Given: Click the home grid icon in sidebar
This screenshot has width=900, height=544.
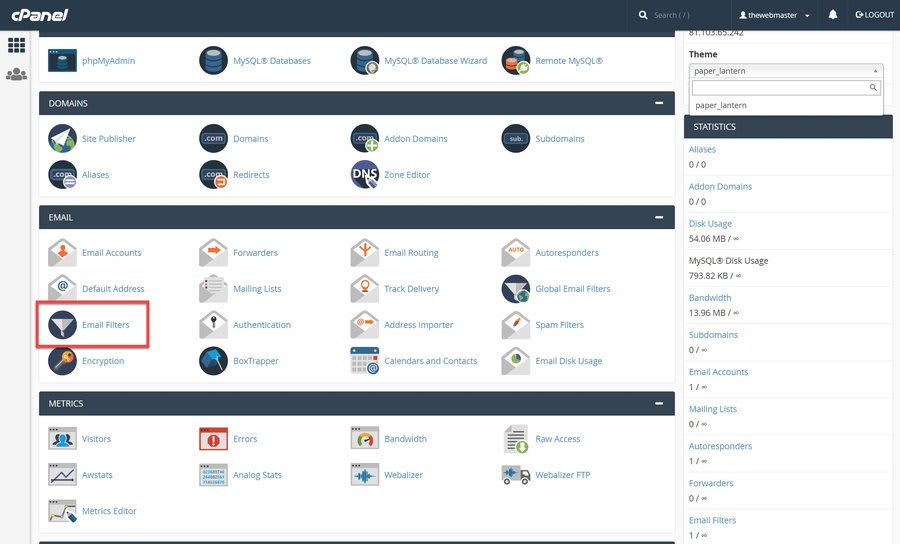Looking at the screenshot, I should (x=16, y=45).
